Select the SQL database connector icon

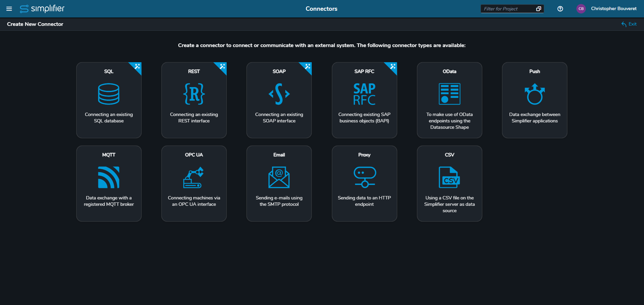(x=109, y=94)
